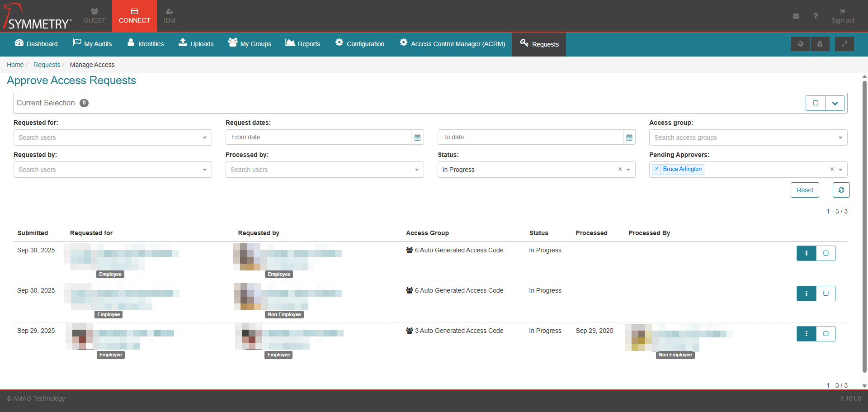The width and height of the screenshot is (868, 412).
Task: Click the fullscreen expand arrows icon
Action: pos(844,44)
